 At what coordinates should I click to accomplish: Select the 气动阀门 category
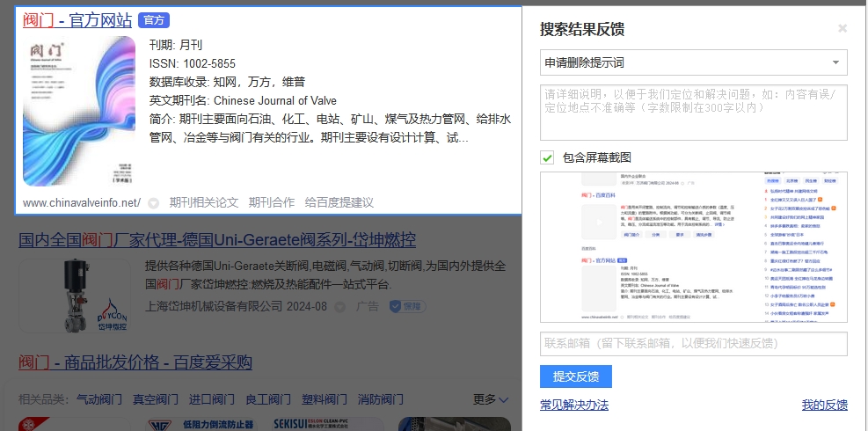tap(99, 399)
